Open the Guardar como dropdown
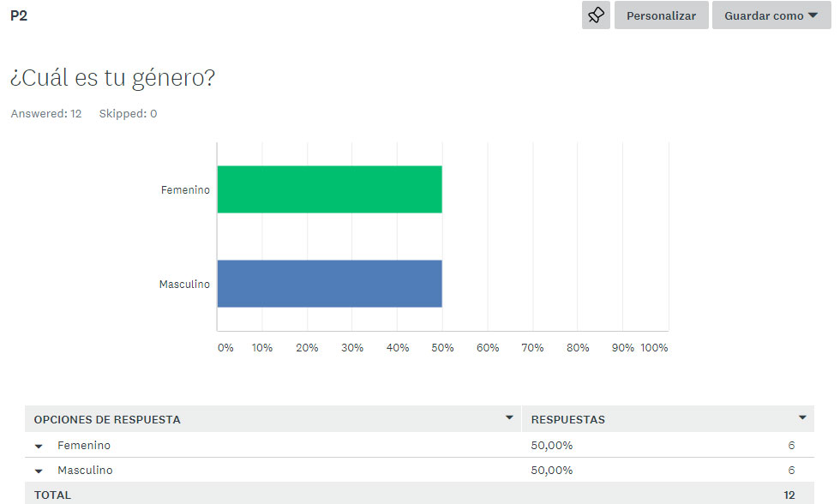 point(771,15)
